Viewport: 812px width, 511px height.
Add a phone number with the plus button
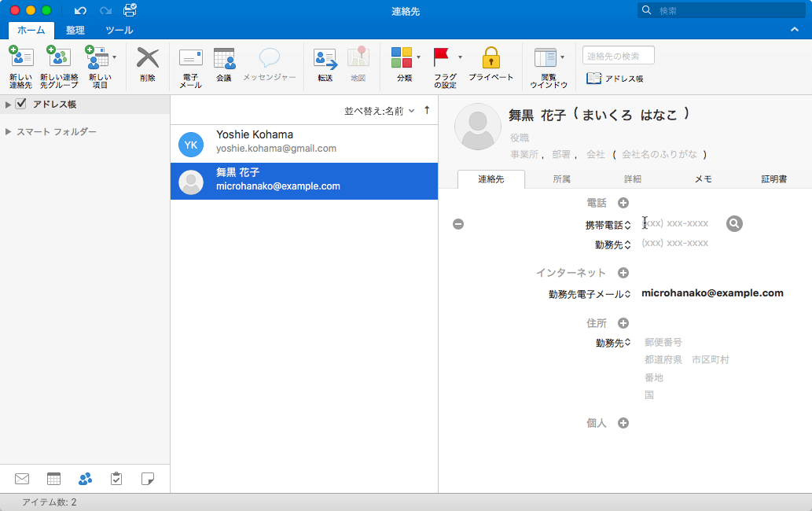click(623, 202)
